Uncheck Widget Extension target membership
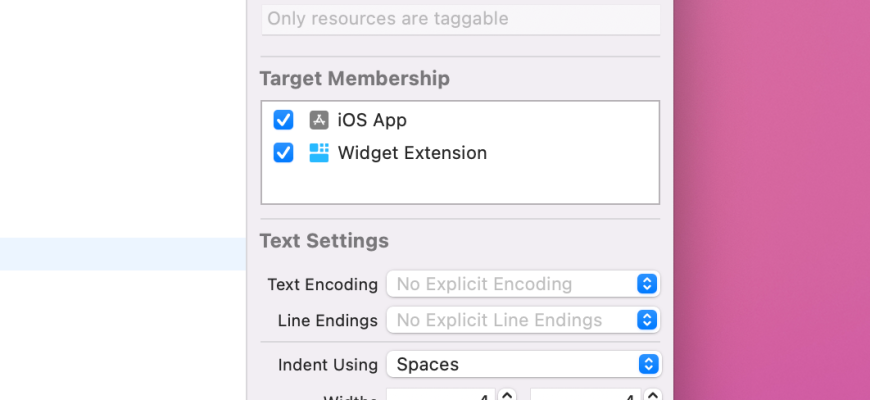 click(284, 153)
